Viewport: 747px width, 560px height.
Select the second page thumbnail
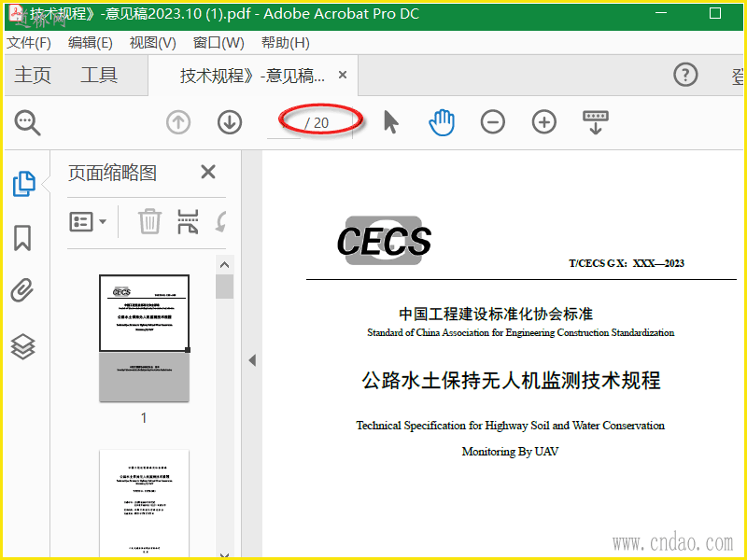[x=144, y=503]
